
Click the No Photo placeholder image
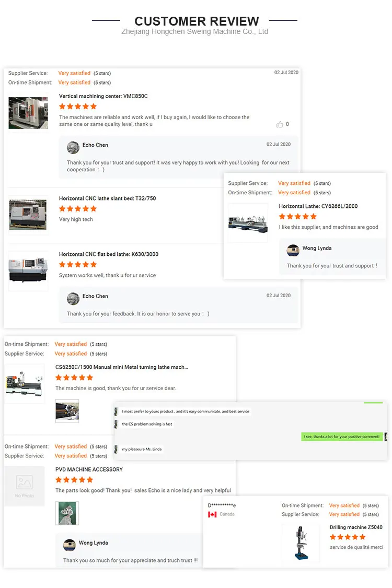point(25,486)
